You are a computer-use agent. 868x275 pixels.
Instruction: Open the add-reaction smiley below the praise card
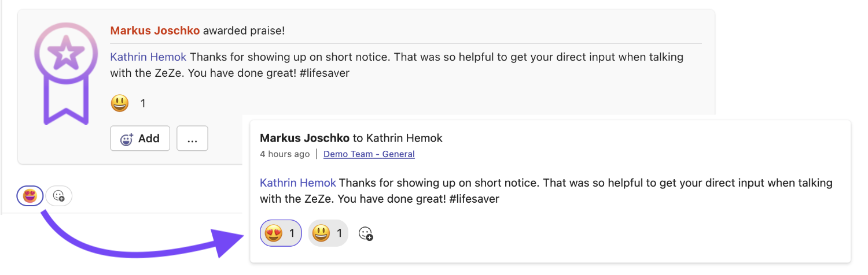tap(59, 196)
